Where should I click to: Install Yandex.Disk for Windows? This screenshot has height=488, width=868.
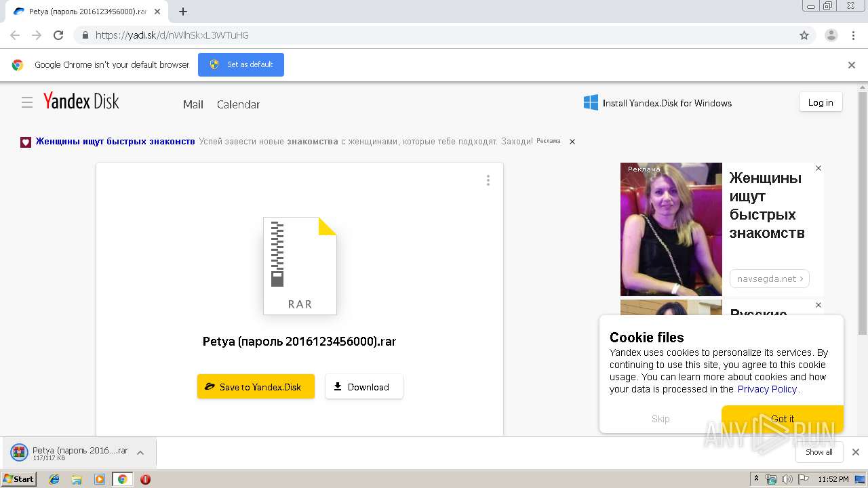(x=658, y=103)
